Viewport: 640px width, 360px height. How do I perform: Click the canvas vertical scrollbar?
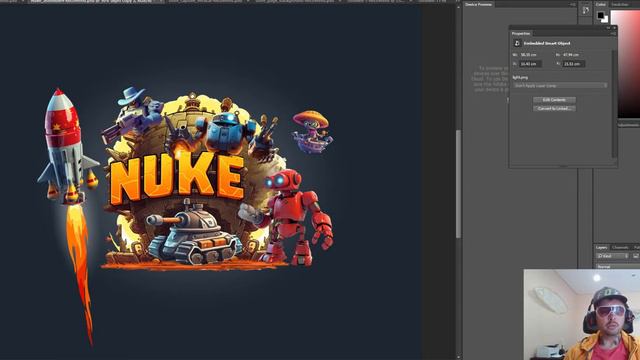(x=458, y=184)
